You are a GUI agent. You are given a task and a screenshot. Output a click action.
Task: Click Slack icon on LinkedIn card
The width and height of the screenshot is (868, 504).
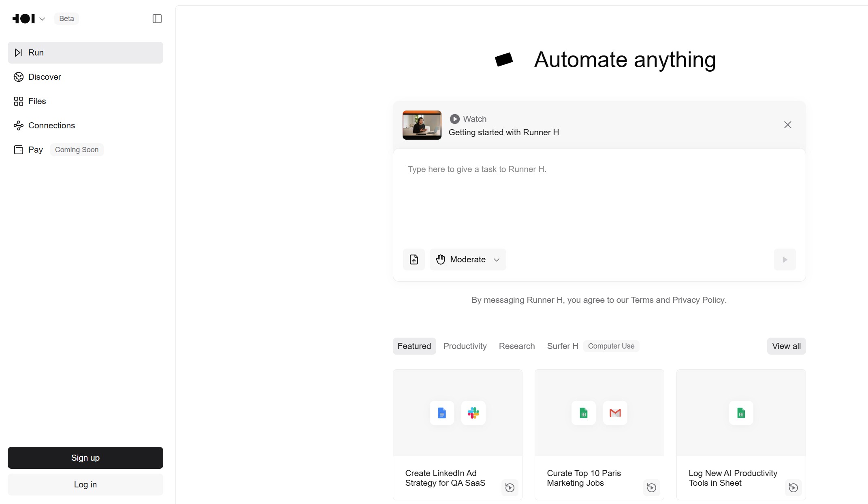(x=473, y=413)
